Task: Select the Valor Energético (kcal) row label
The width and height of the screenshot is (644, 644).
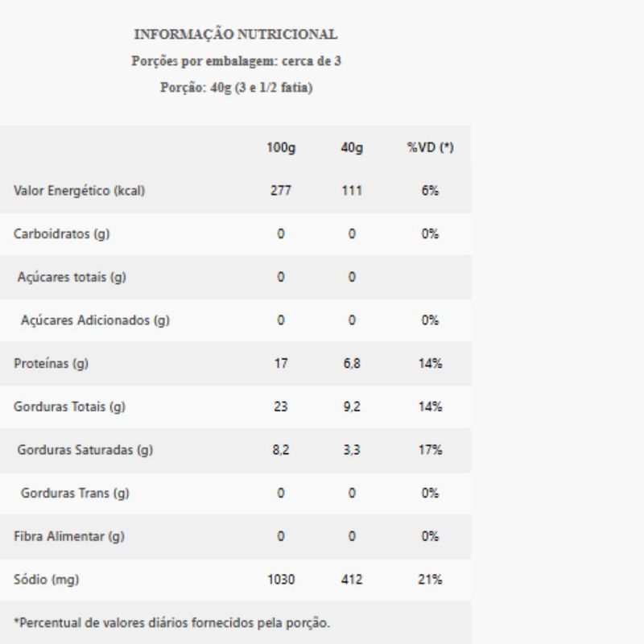Action: coord(79,191)
